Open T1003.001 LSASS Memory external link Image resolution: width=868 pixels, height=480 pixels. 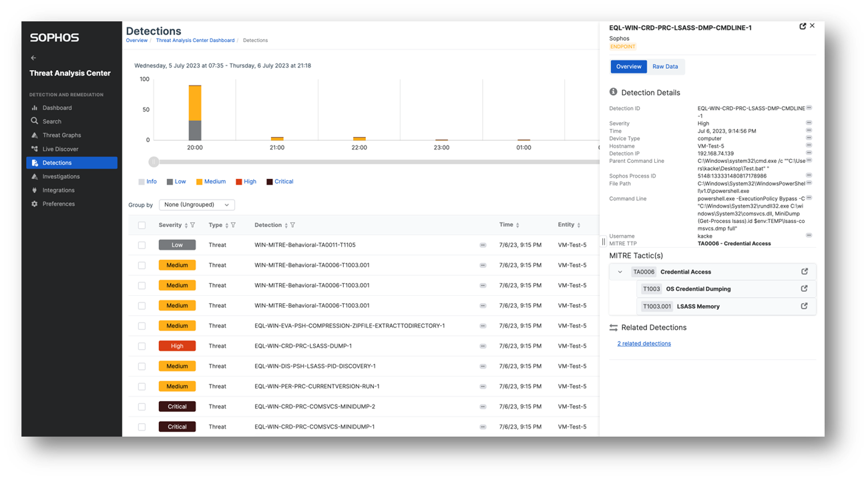point(805,306)
